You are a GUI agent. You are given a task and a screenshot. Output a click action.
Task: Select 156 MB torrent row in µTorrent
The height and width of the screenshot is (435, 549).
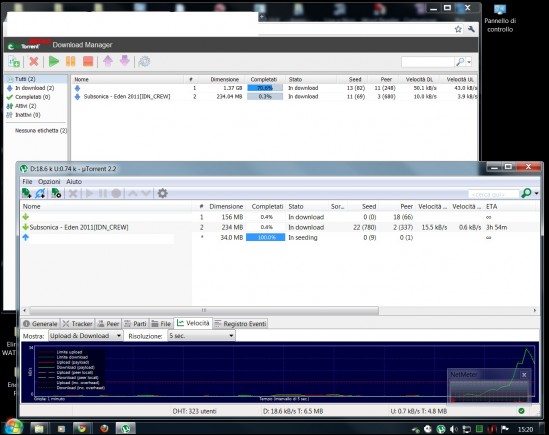(x=279, y=217)
